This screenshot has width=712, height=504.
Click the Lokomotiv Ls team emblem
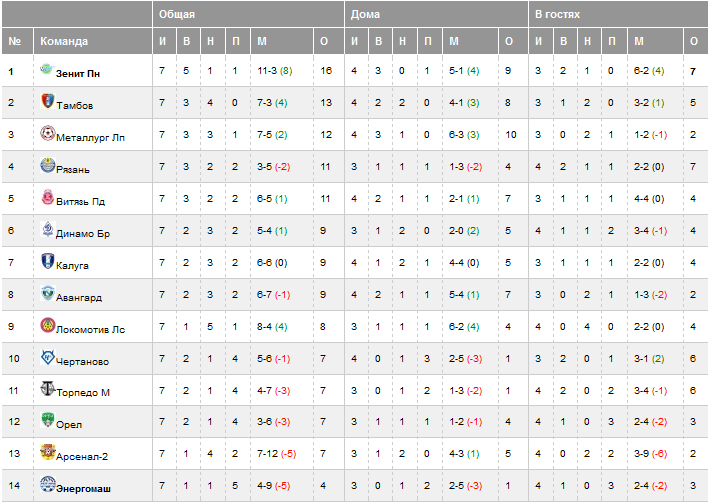[48, 326]
